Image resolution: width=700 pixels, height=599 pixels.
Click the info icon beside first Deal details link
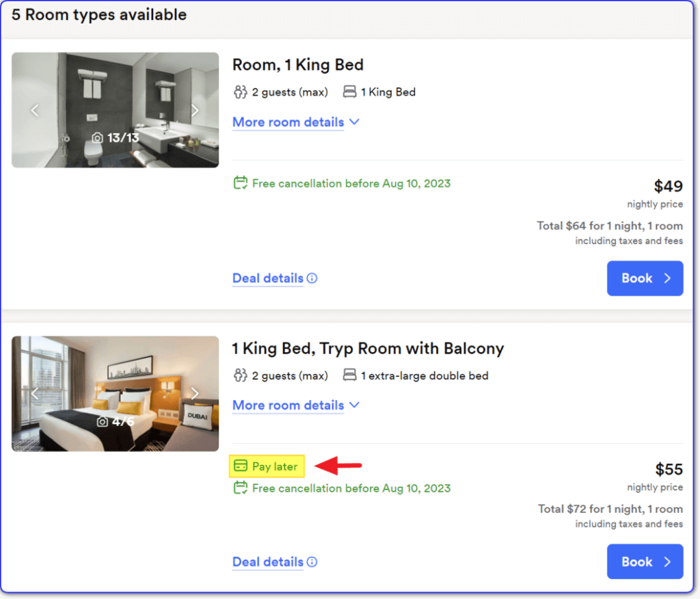312,278
